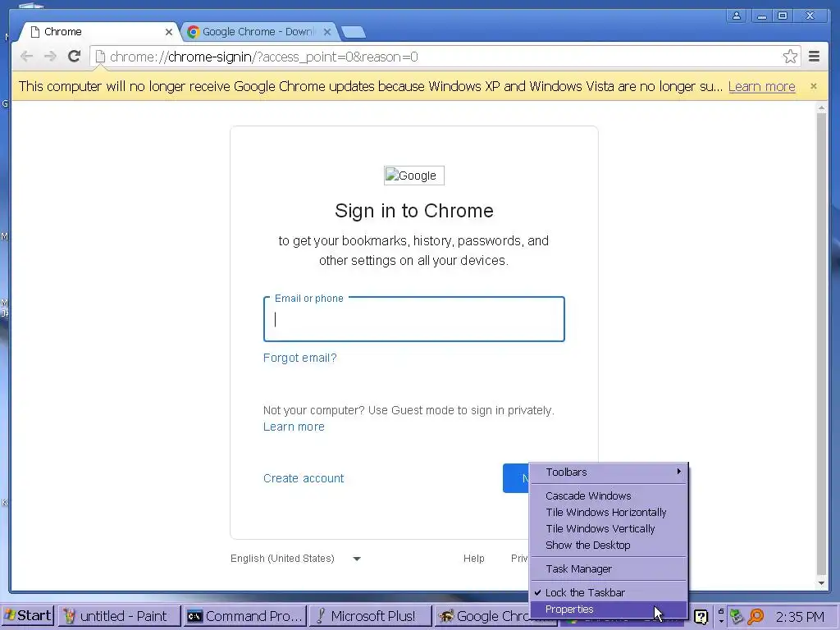This screenshot has width=840, height=630.
Task: Choose Show the Desktop
Action: [x=608, y=545]
